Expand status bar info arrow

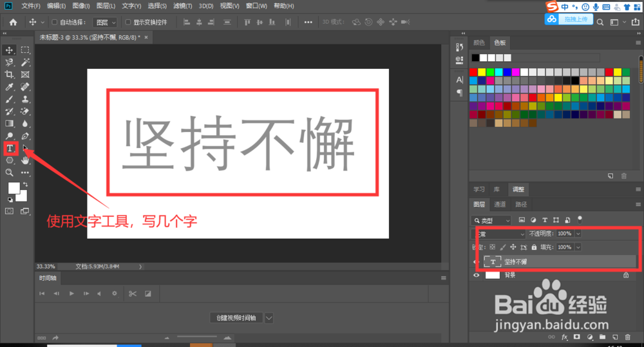(140, 267)
